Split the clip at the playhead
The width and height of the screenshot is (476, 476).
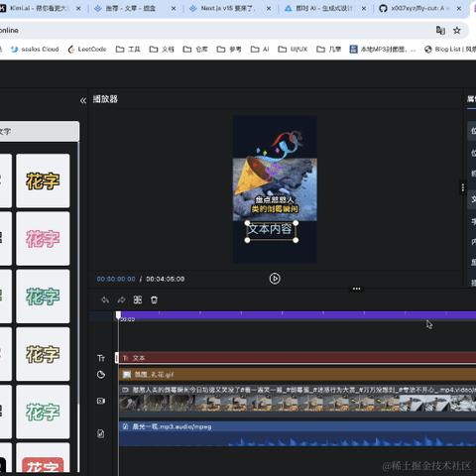click(x=138, y=300)
